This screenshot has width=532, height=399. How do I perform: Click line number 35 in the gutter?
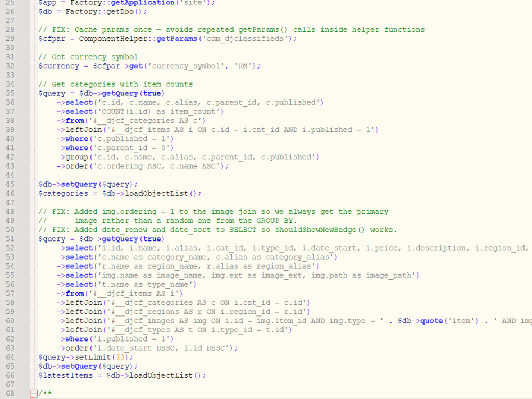point(10,93)
